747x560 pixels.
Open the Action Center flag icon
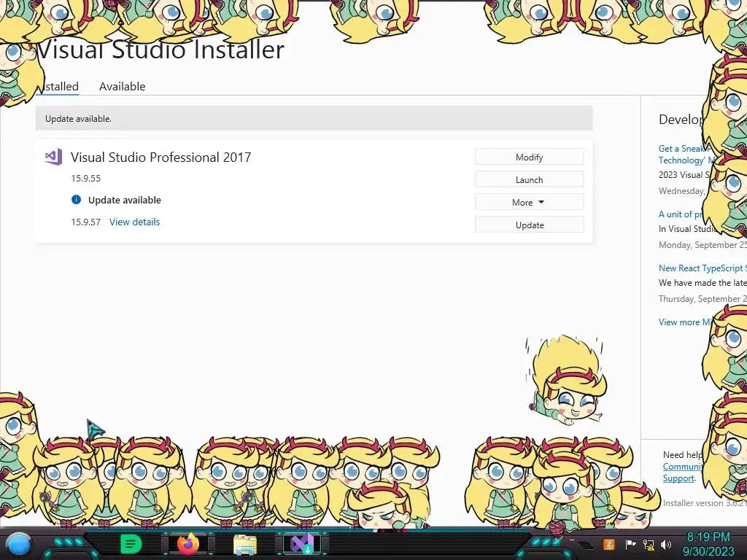630,544
